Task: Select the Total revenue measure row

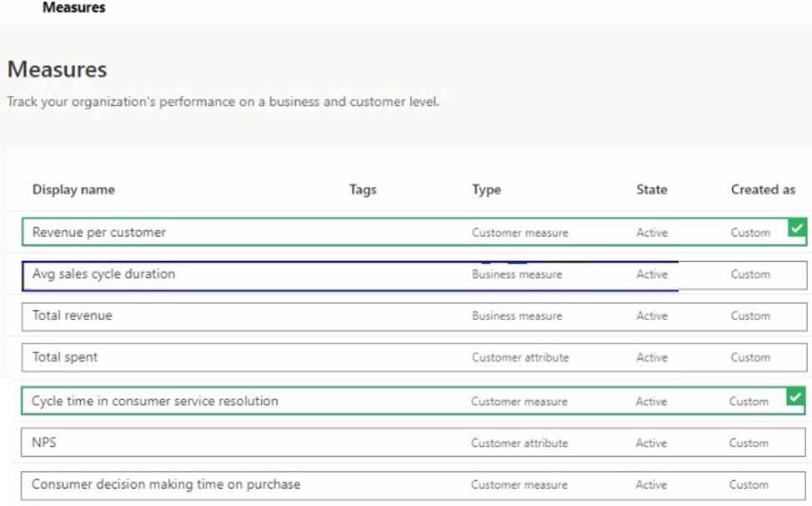Action: coord(414,317)
